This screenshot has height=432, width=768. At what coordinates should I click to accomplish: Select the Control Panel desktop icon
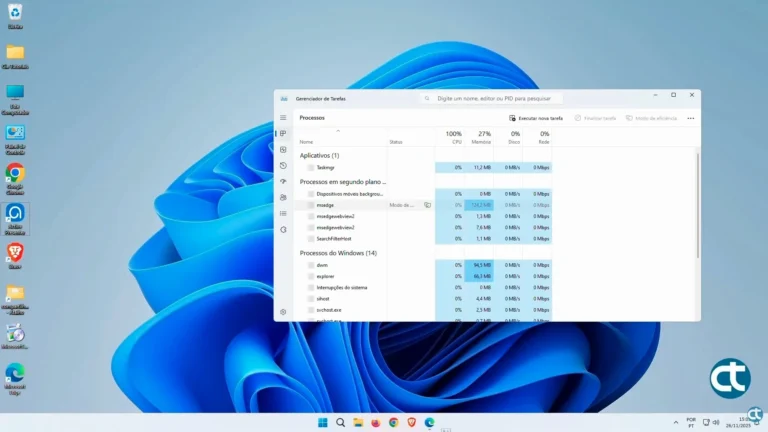point(15,139)
